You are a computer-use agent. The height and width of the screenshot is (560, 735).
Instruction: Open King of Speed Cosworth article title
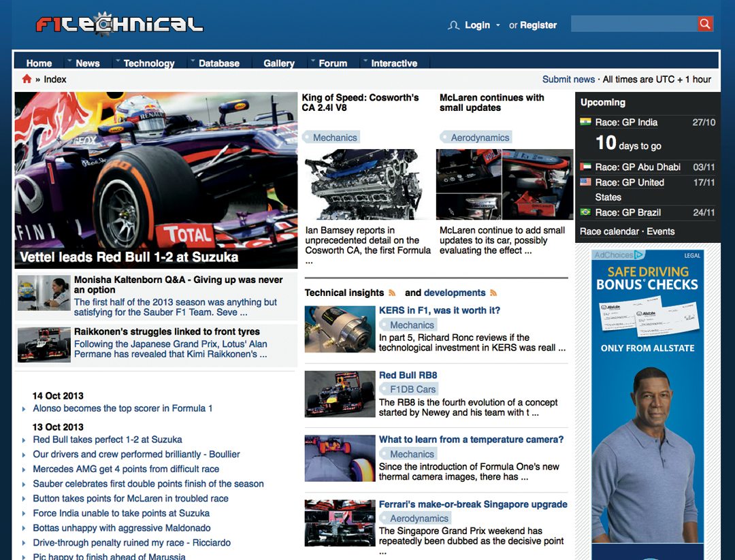(x=360, y=102)
